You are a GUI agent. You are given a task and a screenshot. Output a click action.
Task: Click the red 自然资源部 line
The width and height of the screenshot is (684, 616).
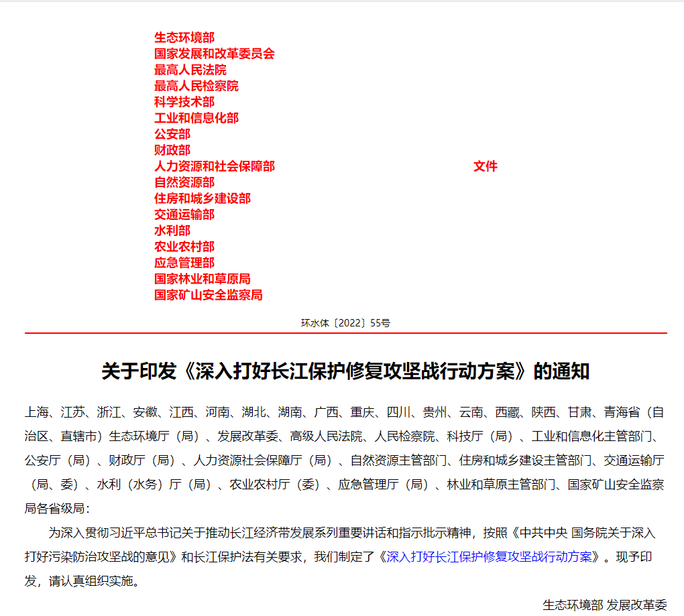tap(184, 183)
